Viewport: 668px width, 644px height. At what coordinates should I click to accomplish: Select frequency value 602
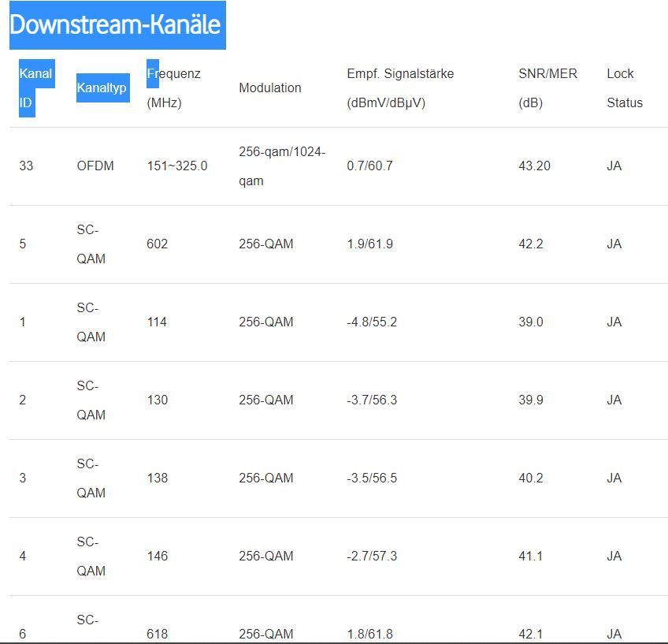click(x=158, y=244)
